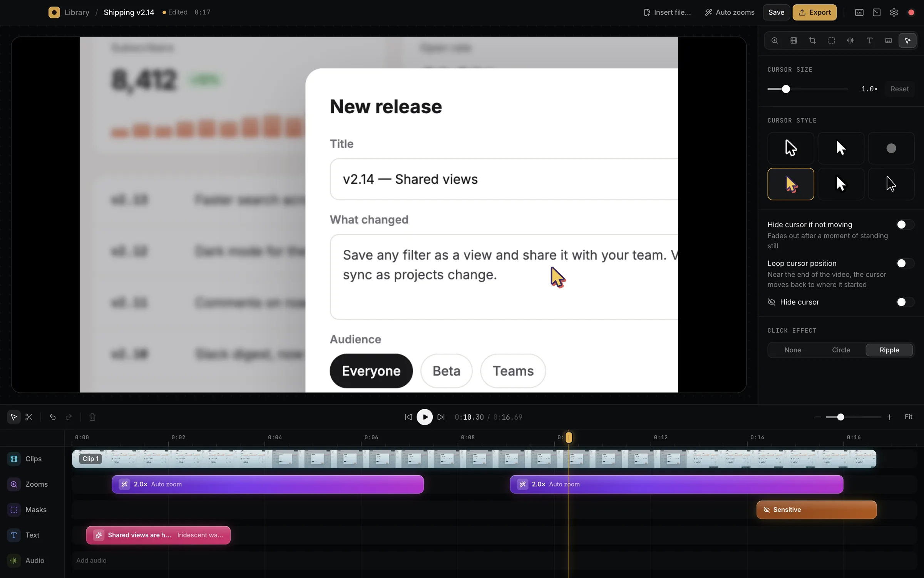Viewport: 924px width, 578px height.
Task: Open the keyboard shortcuts icon
Action: coord(859,12)
